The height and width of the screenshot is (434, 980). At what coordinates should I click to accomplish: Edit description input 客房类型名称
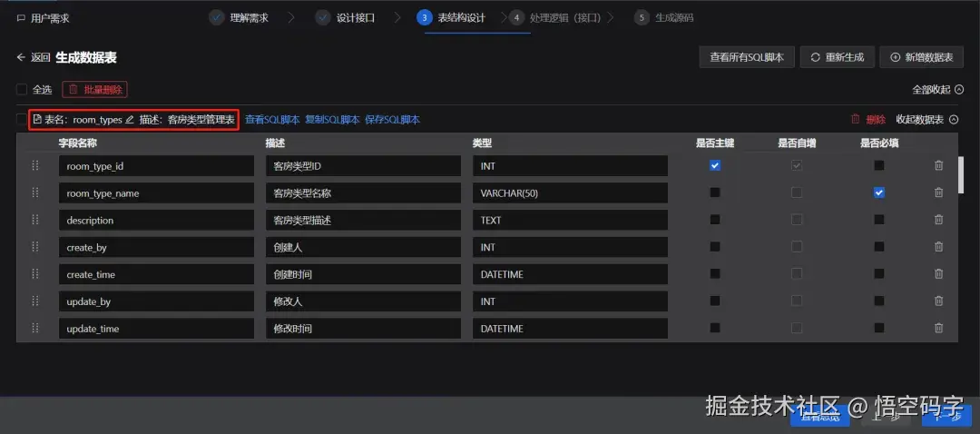coord(363,192)
